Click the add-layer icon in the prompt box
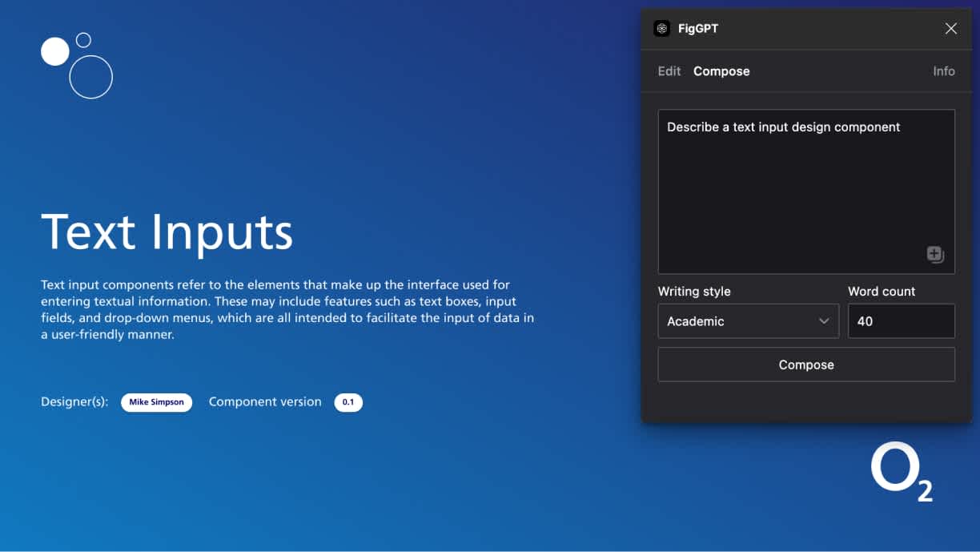 (935, 255)
